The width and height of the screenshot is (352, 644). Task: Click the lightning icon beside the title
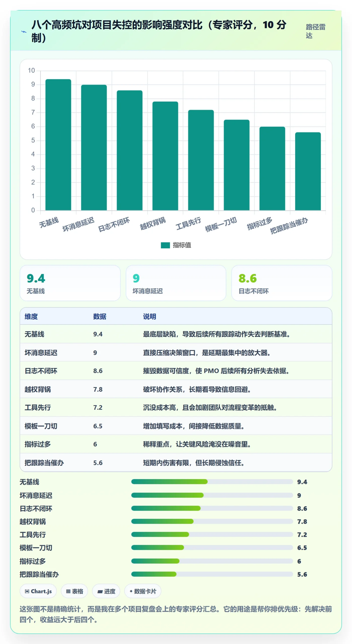(24, 32)
